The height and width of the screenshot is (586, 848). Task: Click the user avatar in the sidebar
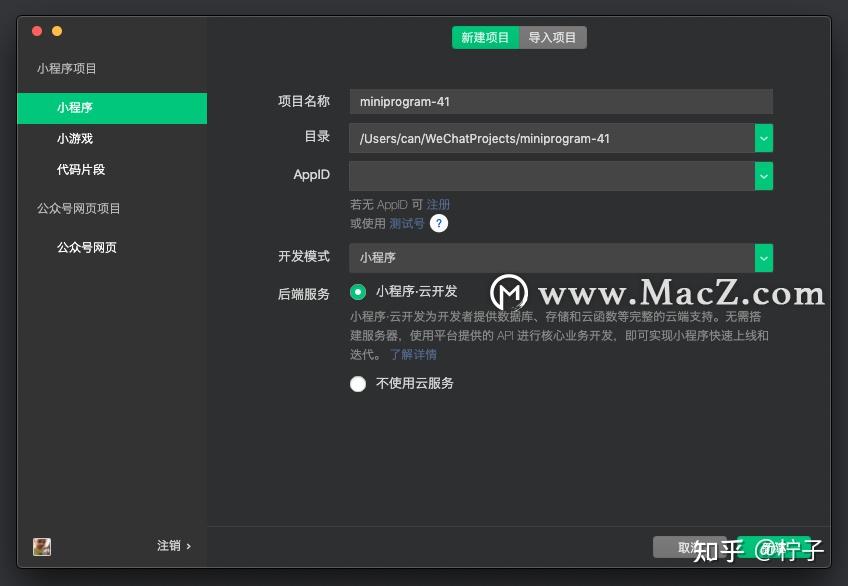pyautogui.click(x=42, y=546)
